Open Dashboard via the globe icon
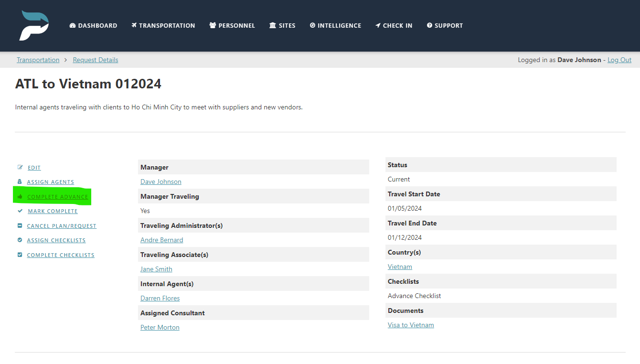Screen dimensions: 640x364 [x=73, y=25]
